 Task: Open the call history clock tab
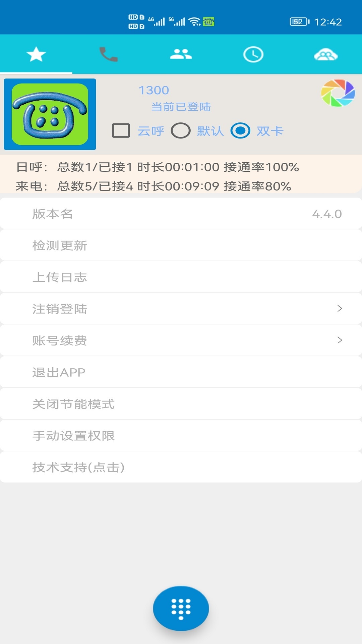click(253, 54)
